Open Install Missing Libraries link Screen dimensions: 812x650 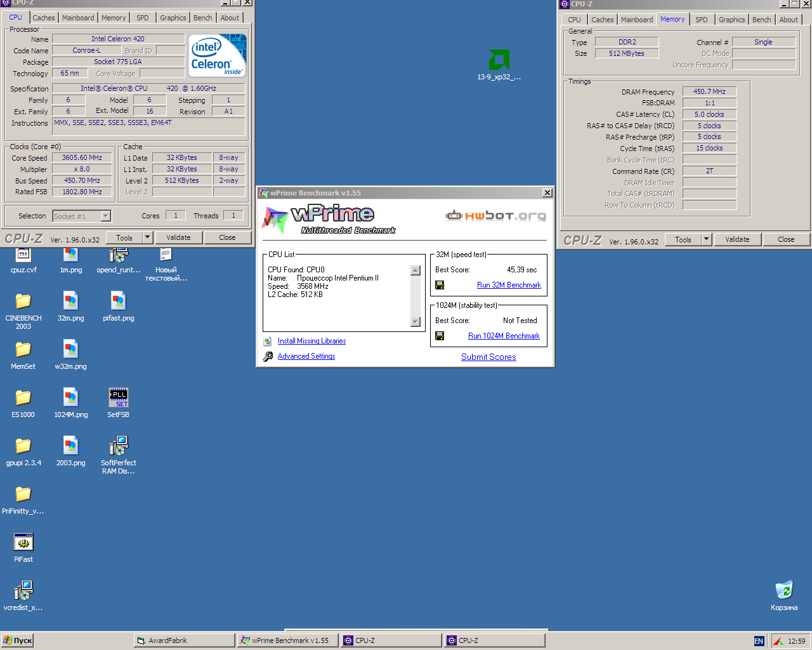(311, 341)
